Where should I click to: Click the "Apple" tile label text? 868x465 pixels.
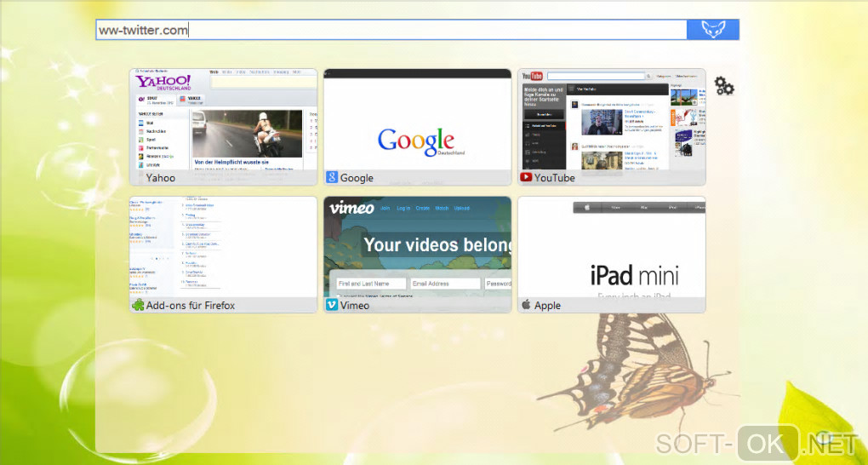coord(547,306)
